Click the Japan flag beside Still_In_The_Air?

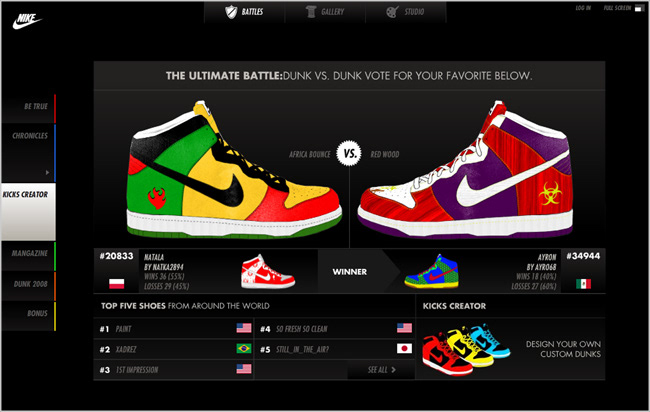tap(404, 348)
